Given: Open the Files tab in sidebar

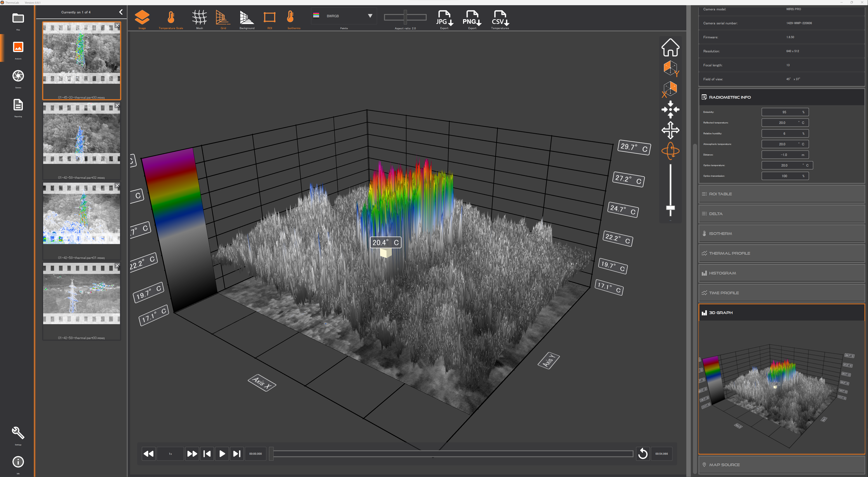Looking at the screenshot, I should pyautogui.click(x=18, y=19).
